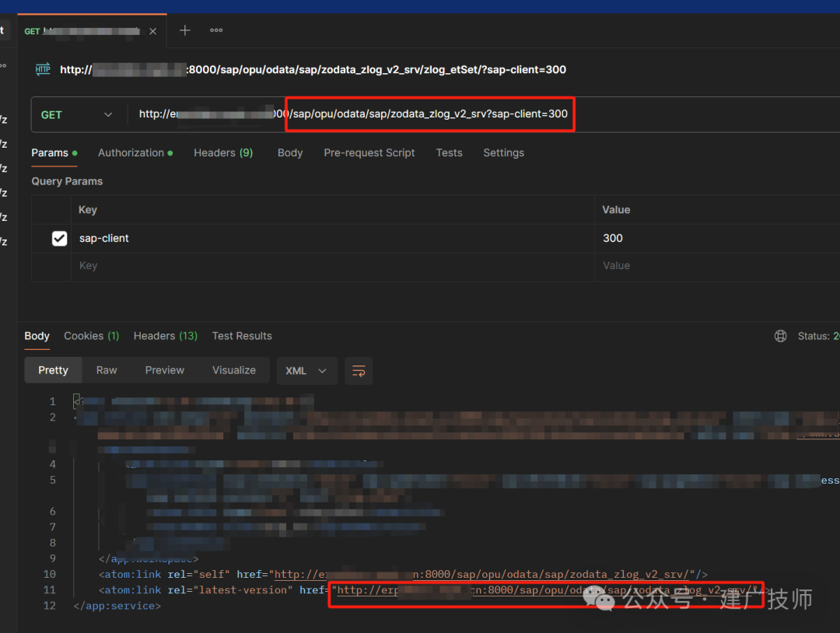
Task: Open the Test Results tab
Action: [x=242, y=336]
